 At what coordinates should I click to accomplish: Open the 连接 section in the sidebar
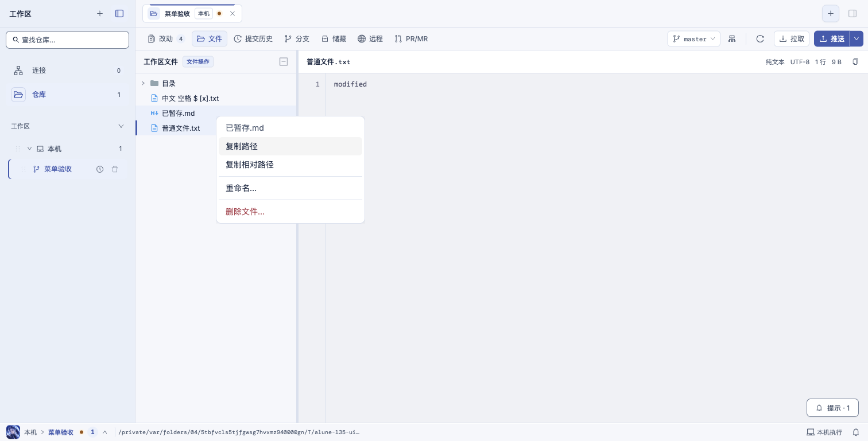[x=67, y=71]
